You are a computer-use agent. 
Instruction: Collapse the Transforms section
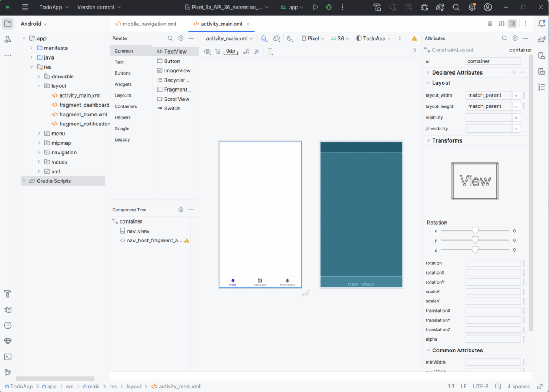click(x=428, y=140)
